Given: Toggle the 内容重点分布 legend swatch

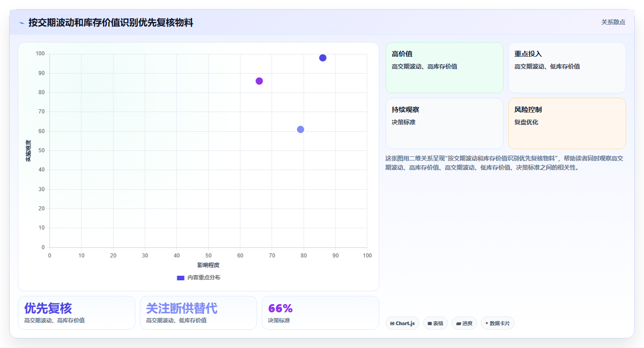Looking at the screenshot, I should (180, 278).
